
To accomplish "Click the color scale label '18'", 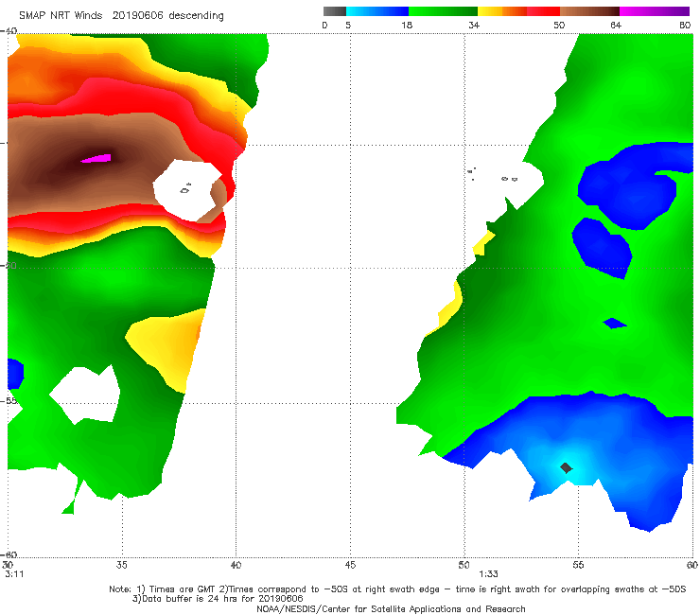I will (407, 25).
